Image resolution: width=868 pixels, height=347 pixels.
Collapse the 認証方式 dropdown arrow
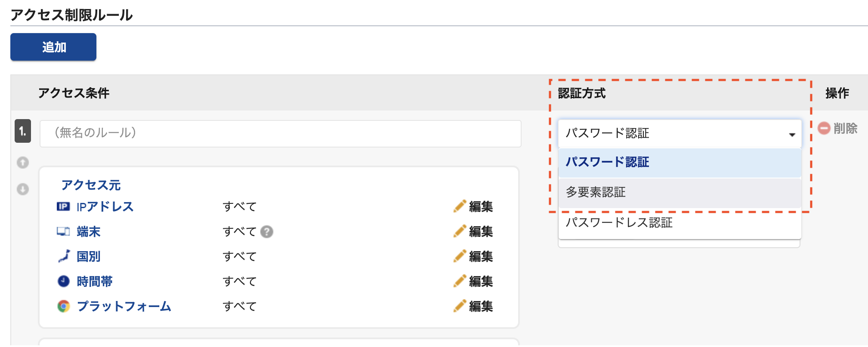pos(792,135)
